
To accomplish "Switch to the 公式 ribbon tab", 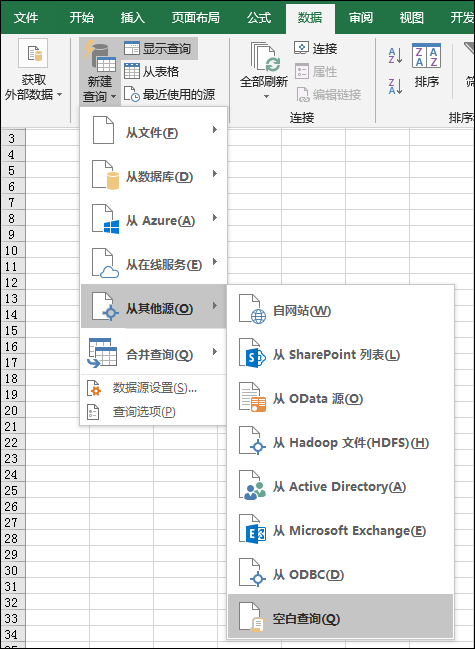I will coord(259,18).
